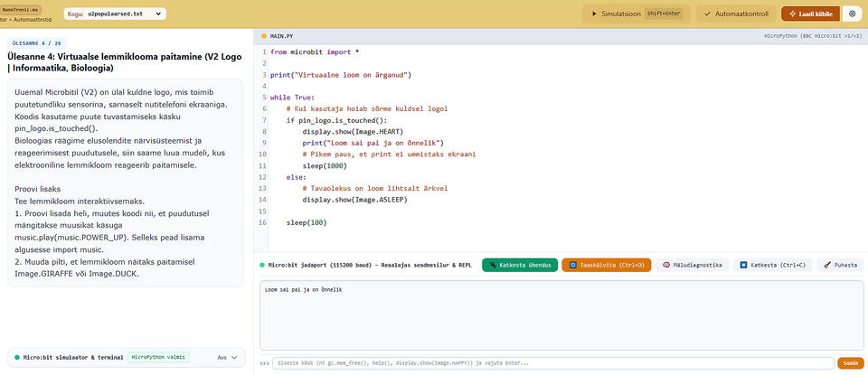Click the '# Pikem paus' comment line
Image resolution: width=868 pixels, height=375 pixels.
pyautogui.click(x=389, y=155)
